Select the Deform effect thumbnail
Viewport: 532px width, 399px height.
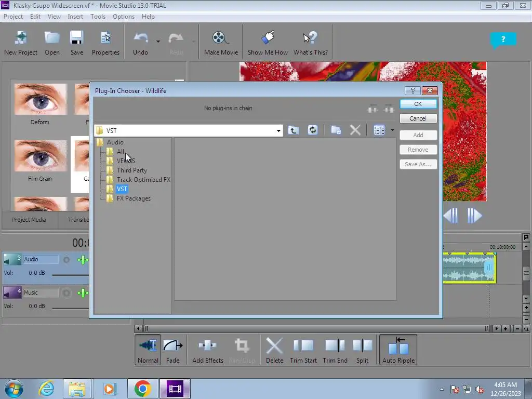[41, 99]
